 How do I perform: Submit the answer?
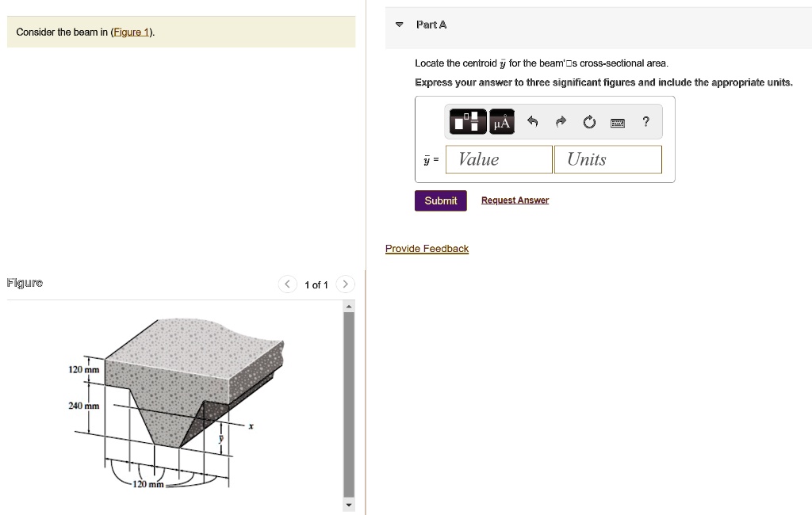(x=440, y=200)
